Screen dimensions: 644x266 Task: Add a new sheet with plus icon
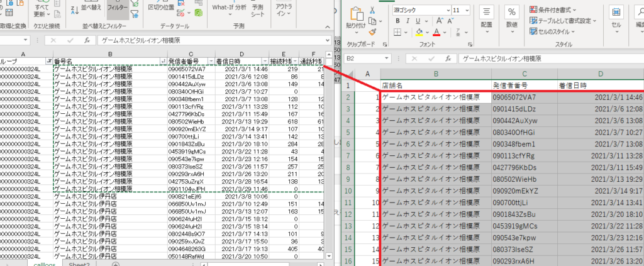116,264
